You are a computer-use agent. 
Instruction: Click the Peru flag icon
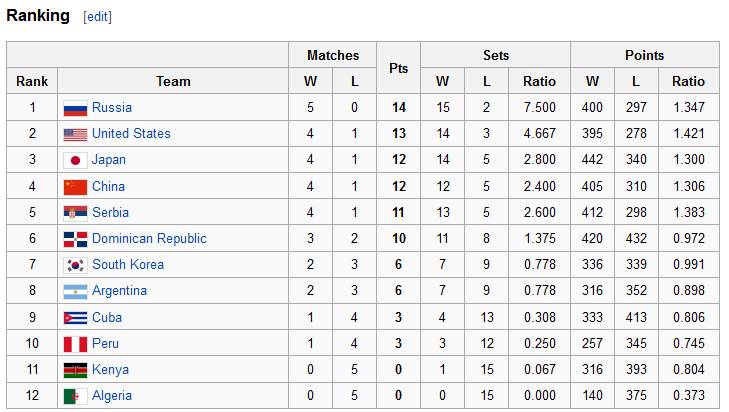click(x=75, y=344)
